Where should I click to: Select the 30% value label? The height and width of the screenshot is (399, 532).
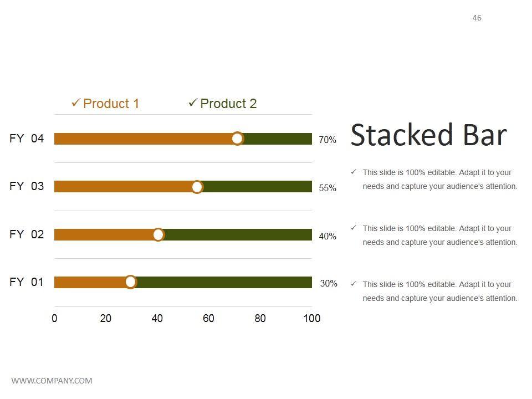tap(329, 284)
